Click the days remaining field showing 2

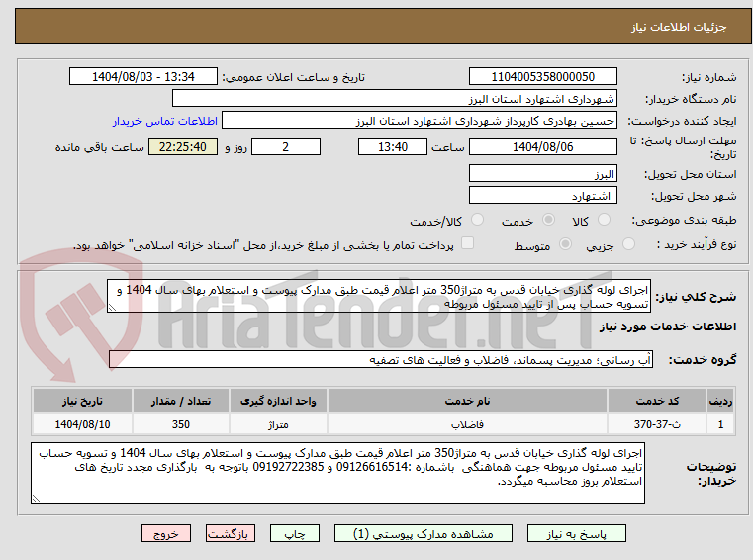point(286,146)
